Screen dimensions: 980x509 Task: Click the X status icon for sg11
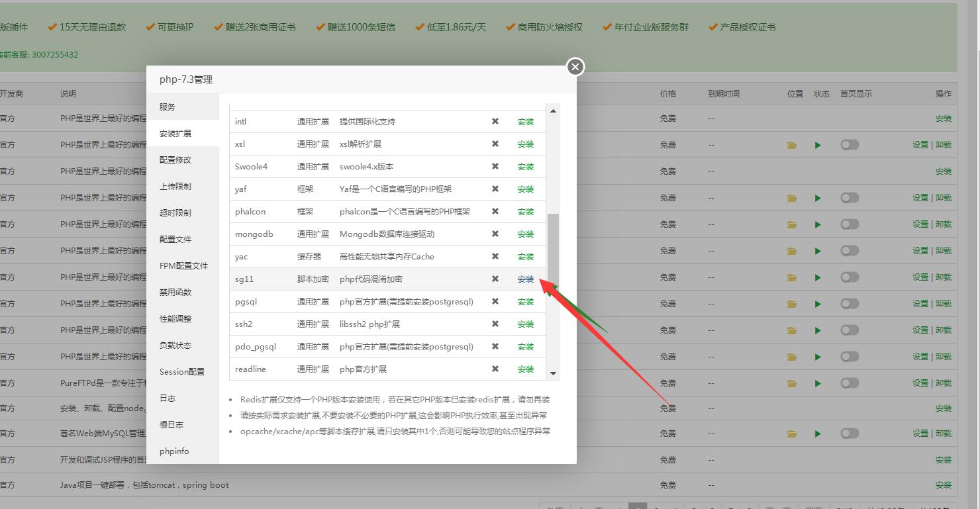[x=495, y=279]
